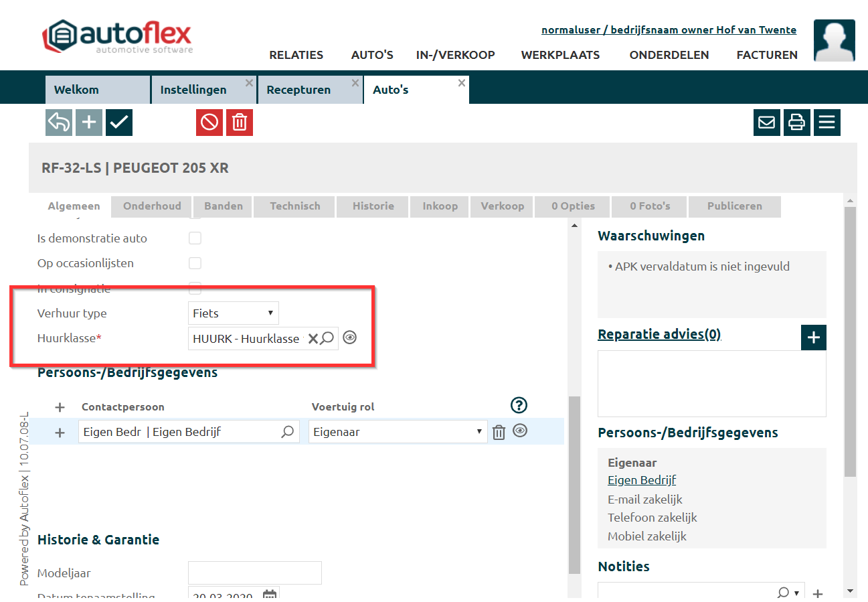
Task: Click the save checkmark toolbar icon
Action: (119, 123)
